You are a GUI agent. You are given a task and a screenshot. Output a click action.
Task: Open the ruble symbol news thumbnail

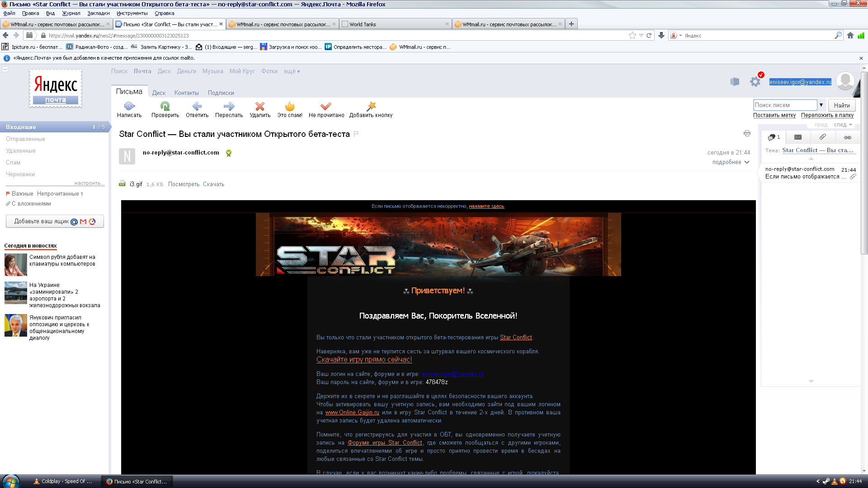coord(16,265)
